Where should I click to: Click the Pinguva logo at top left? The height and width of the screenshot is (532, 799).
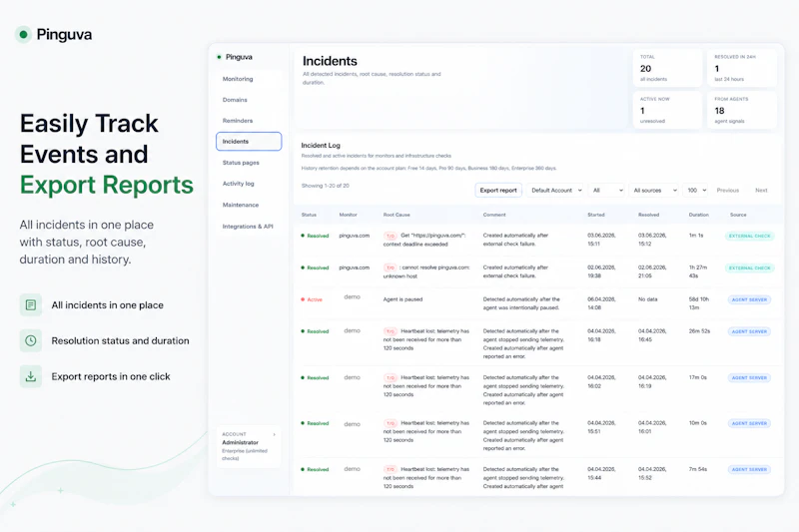tap(54, 35)
